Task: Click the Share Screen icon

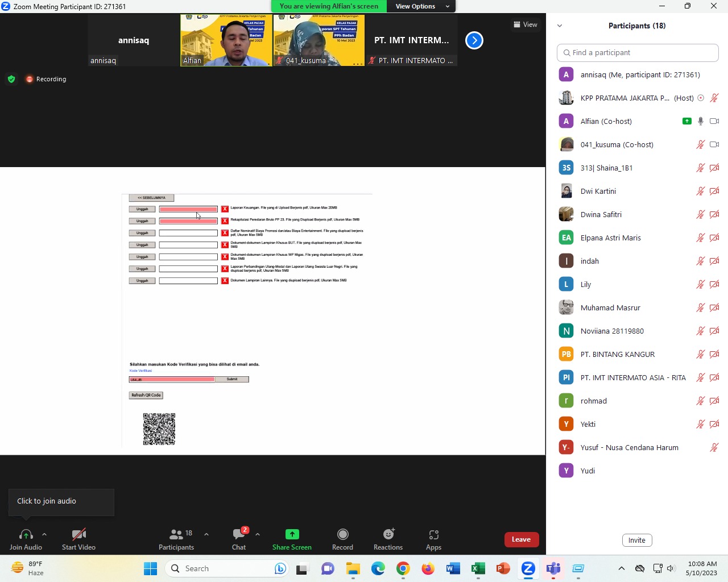Action: [x=292, y=535]
